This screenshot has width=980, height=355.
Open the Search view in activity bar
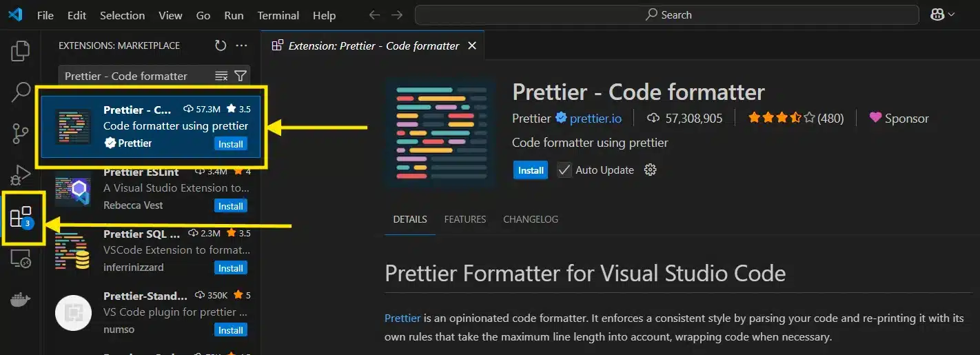coord(21,92)
